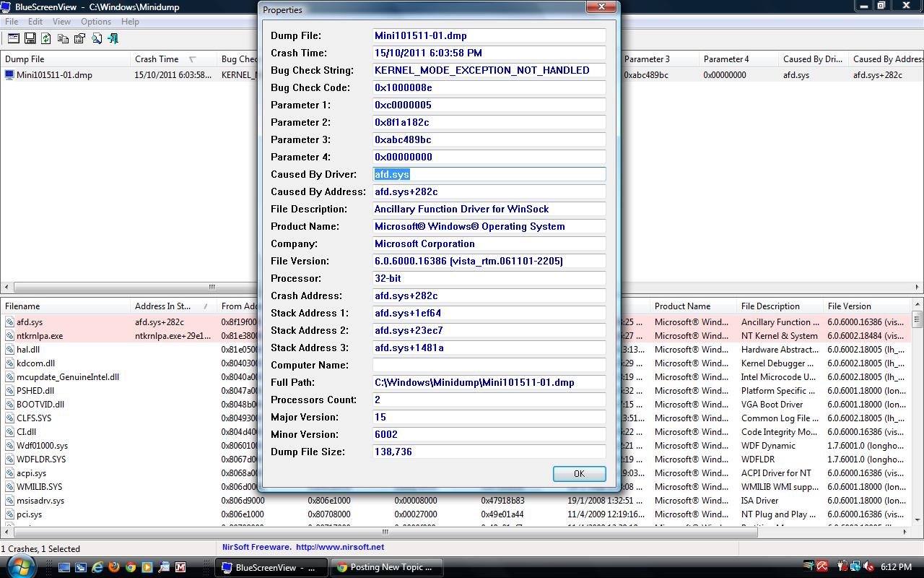This screenshot has width=924, height=578.
Task: Sort lower pane by Filename column
Action: coord(65,306)
